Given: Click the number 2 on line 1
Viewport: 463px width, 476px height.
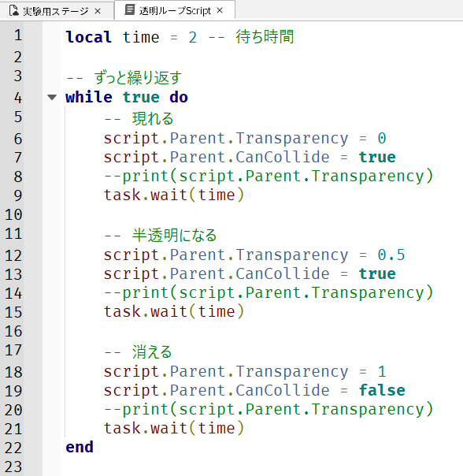Looking at the screenshot, I should (193, 38).
